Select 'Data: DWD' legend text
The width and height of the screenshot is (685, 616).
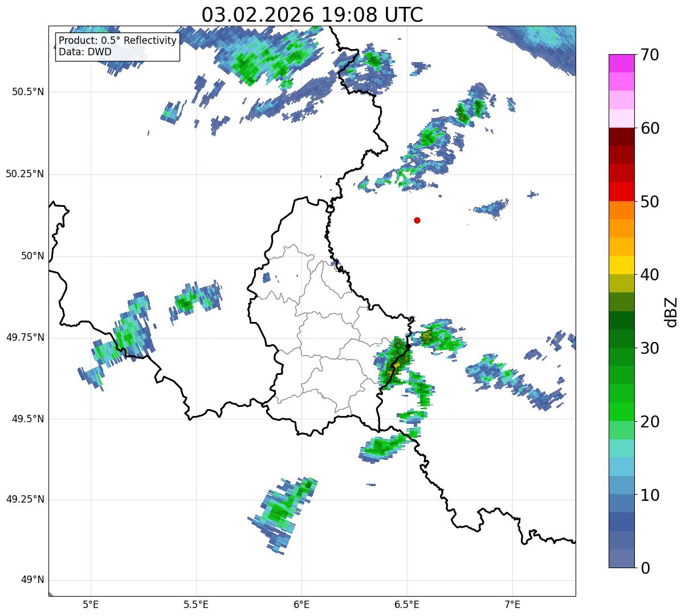coord(85,52)
